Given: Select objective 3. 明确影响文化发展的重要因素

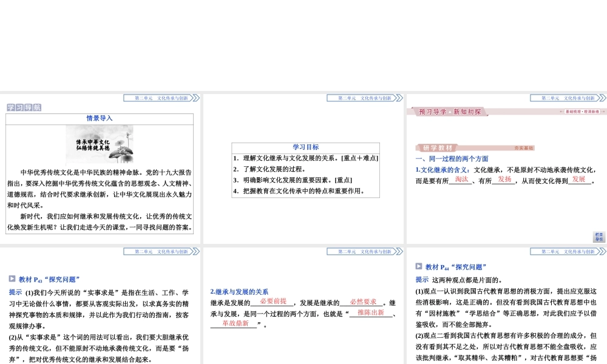Looking at the screenshot, I should [293, 180].
